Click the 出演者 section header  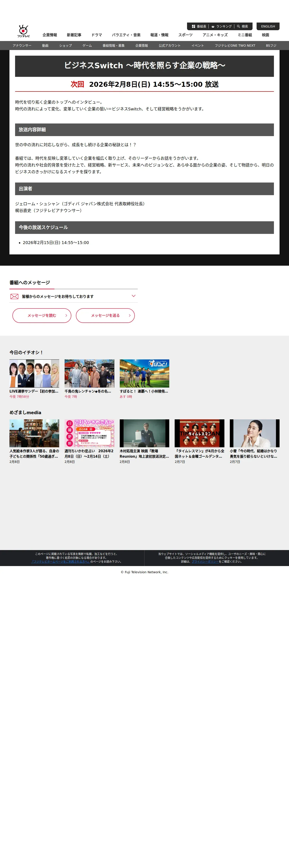144,189
